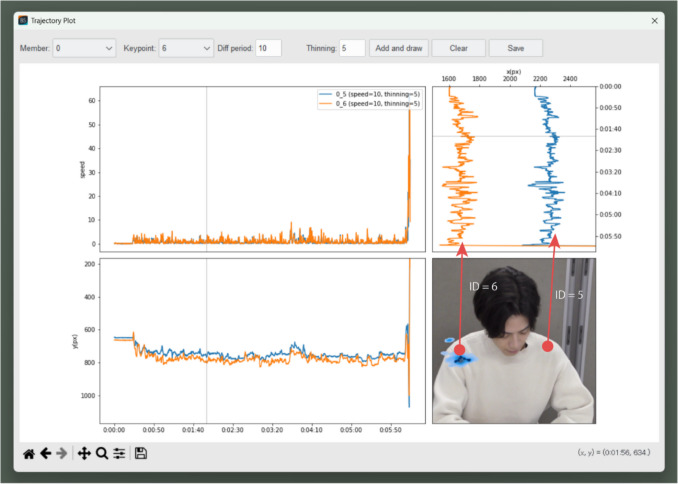
Task: Go forward to next view arrow
Action: pos(62,453)
